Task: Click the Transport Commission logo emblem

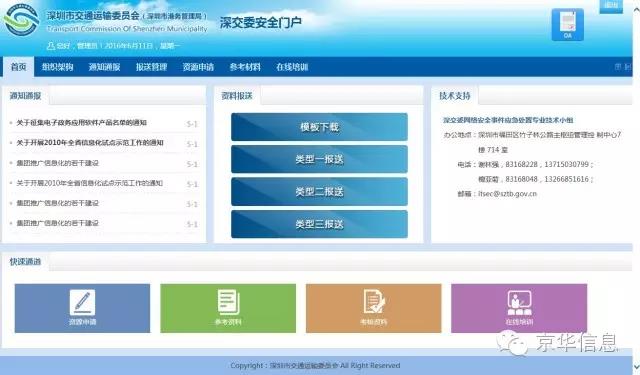Action: tap(22, 20)
